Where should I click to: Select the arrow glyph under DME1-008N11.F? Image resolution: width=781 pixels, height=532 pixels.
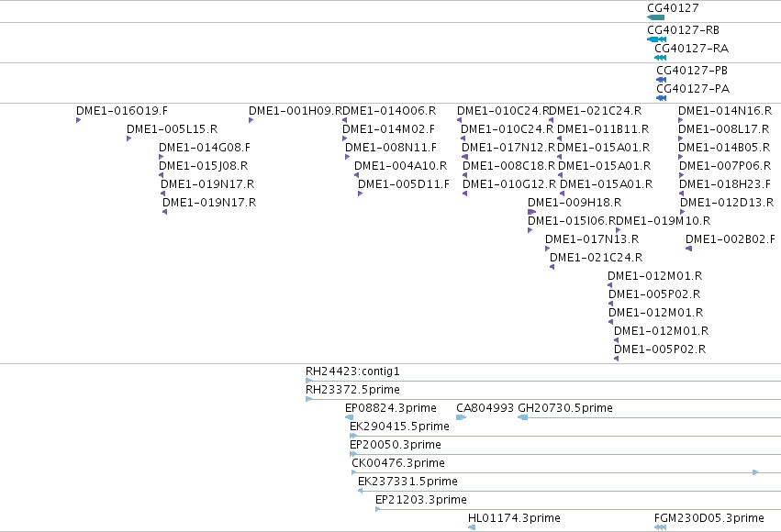coord(347,157)
